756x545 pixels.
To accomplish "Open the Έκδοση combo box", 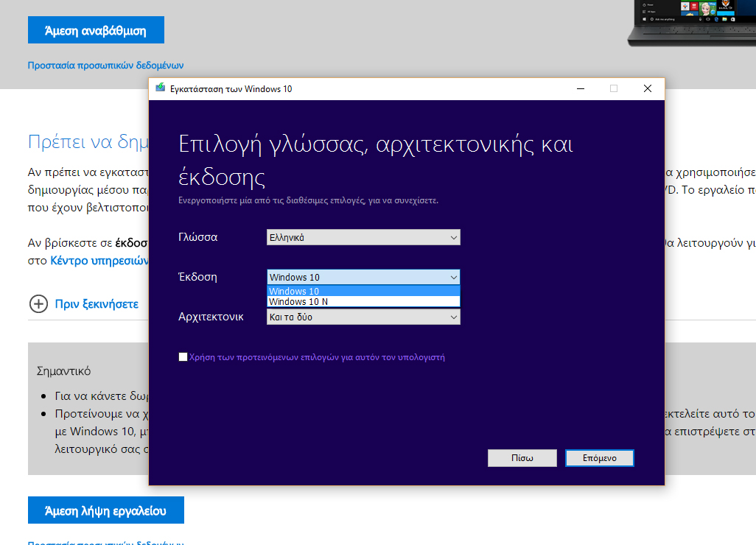I will pyautogui.click(x=363, y=277).
